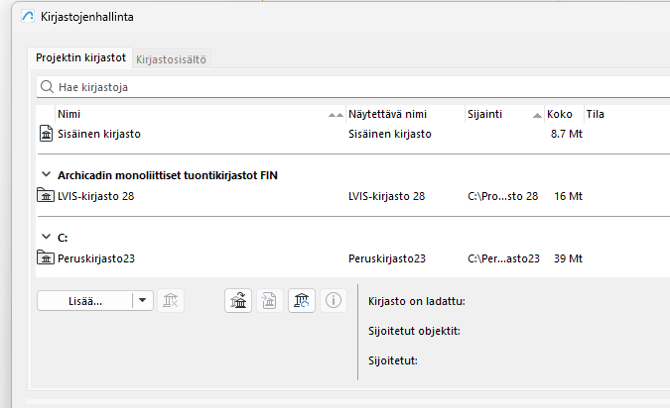Click the remove library icon button
The width and height of the screenshot is (670, 408).
[x=171, y=299]
